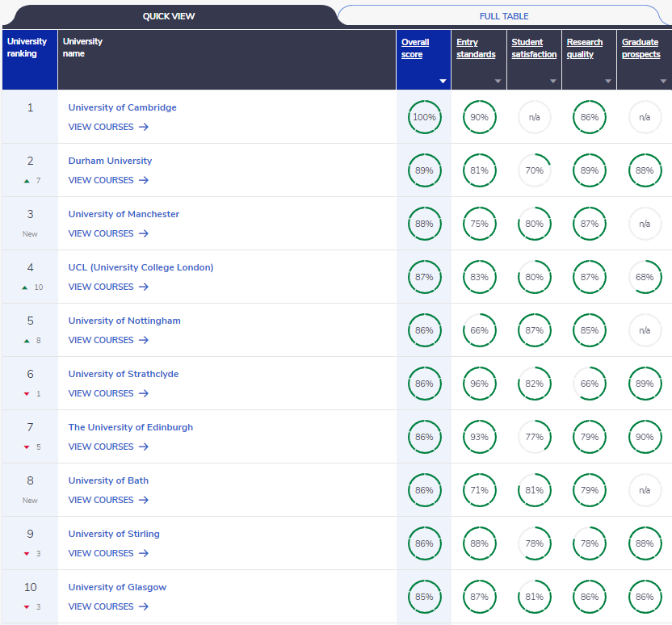Viewport: 672px width, 625px height.
Task: Click Cambridge's 90% entry standards circle
Action: pos(480,117)
